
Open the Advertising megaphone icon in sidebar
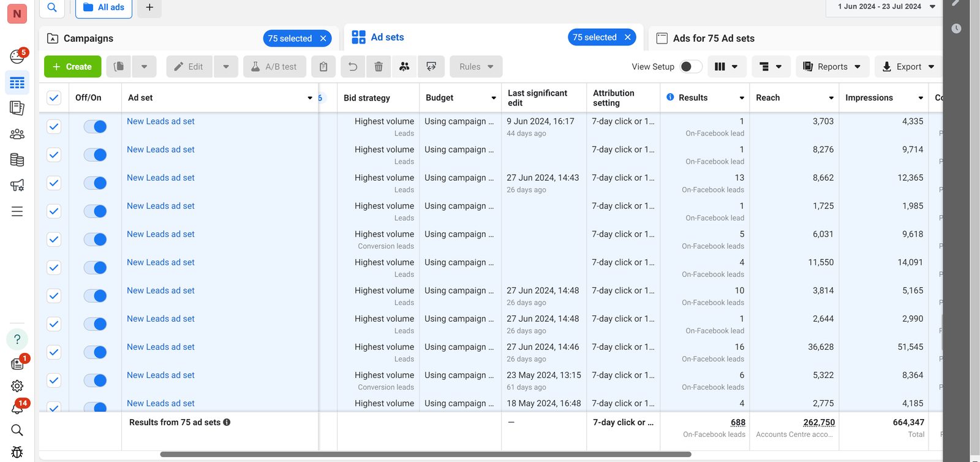[17, 185]
